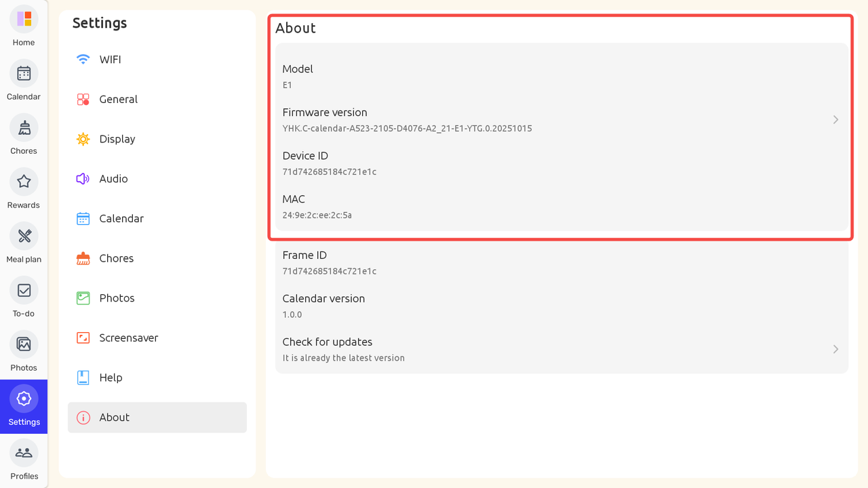
Task: Click the Check for updates chevron arrow
Action: (x=835, y=349)
